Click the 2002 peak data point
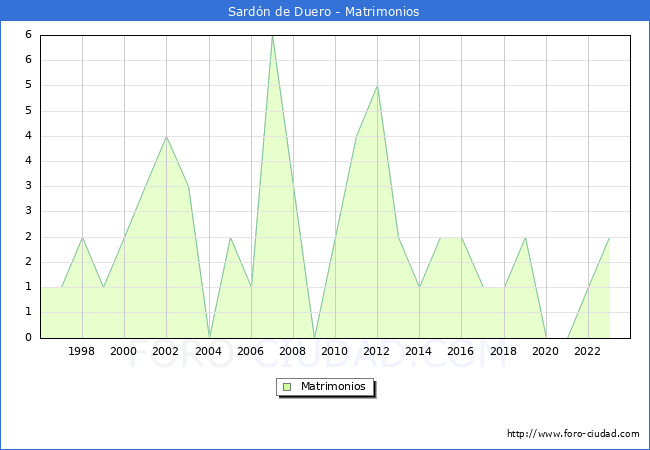This screenshot has width=650, height=450. (x=167, y=136)
